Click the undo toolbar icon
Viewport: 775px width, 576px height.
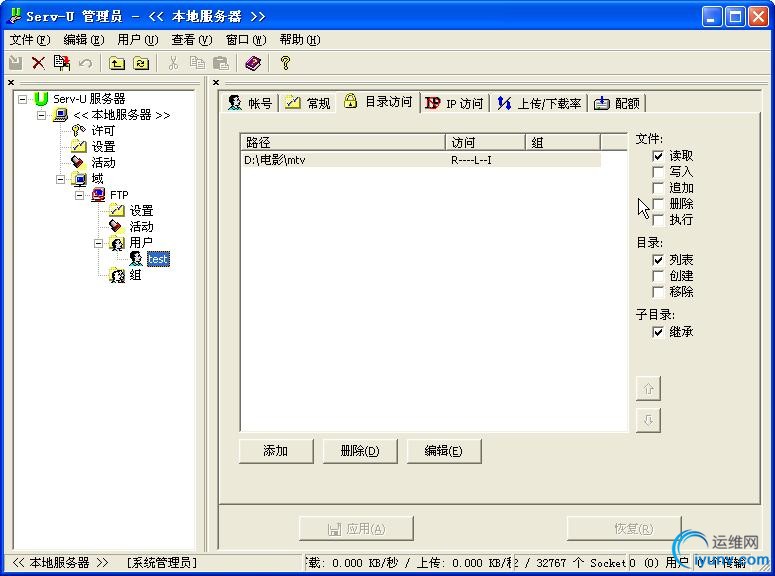click(86, 63)
